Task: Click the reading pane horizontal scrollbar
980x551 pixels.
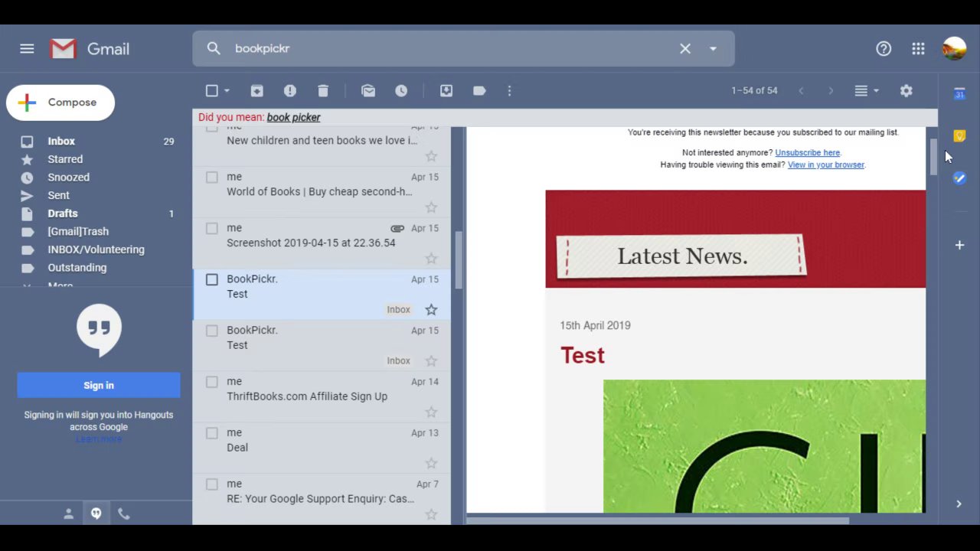Action: click(658, 521)
